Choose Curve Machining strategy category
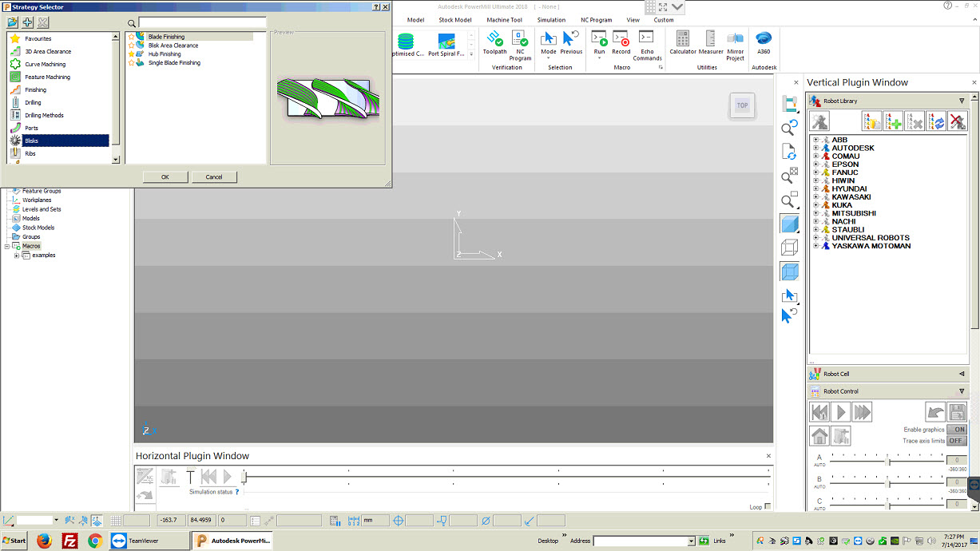 click(x=59, y=64)
